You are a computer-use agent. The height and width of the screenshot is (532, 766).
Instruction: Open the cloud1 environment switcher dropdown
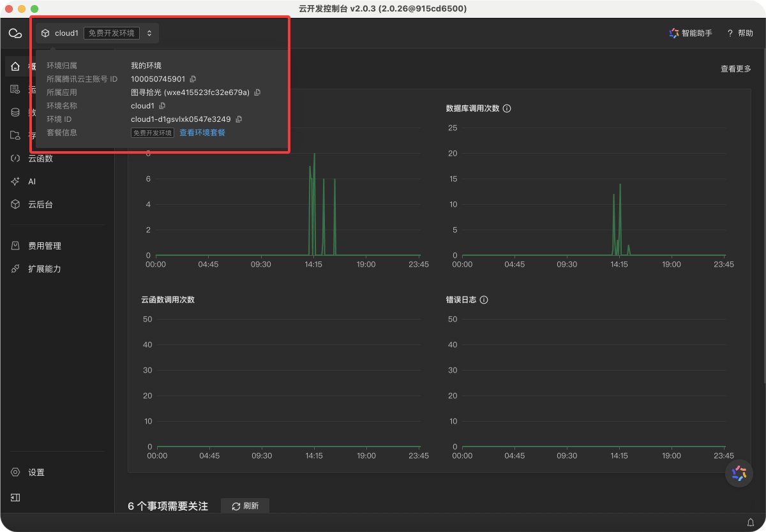pos(97,33)
